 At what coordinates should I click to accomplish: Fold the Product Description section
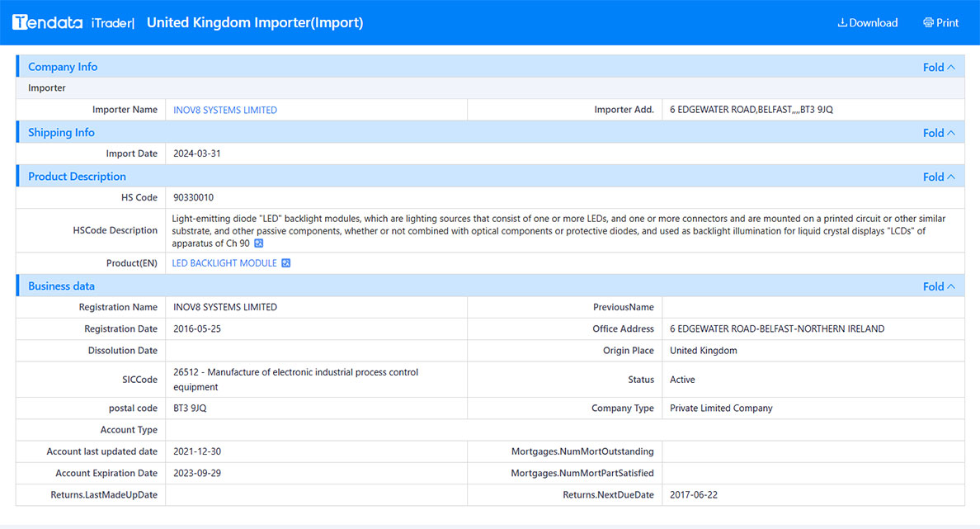pos(939,177)
